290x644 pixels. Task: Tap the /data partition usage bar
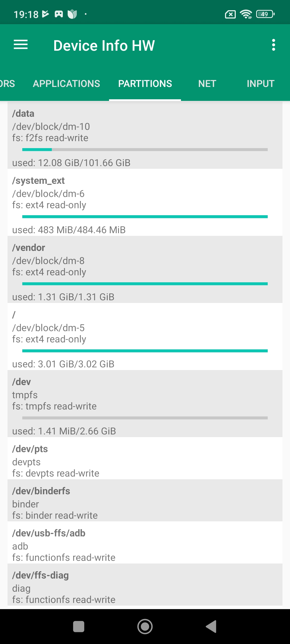tap(145, 149)
